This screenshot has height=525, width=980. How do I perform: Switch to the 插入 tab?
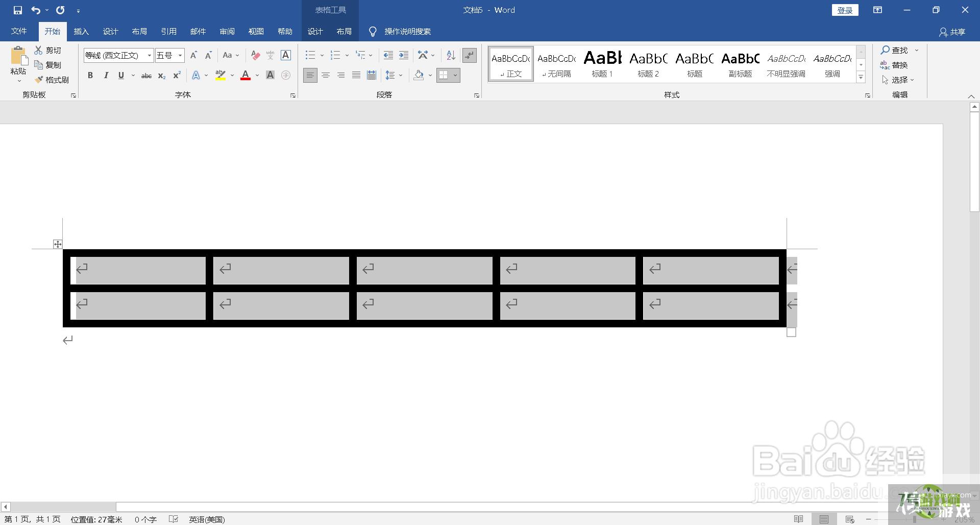coord(81,32)
